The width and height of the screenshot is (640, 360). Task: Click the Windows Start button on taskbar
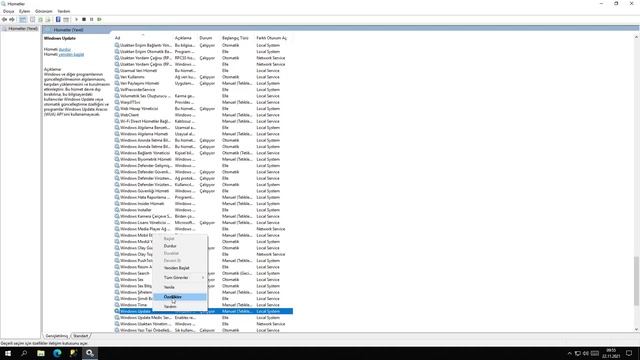(8, 353)
